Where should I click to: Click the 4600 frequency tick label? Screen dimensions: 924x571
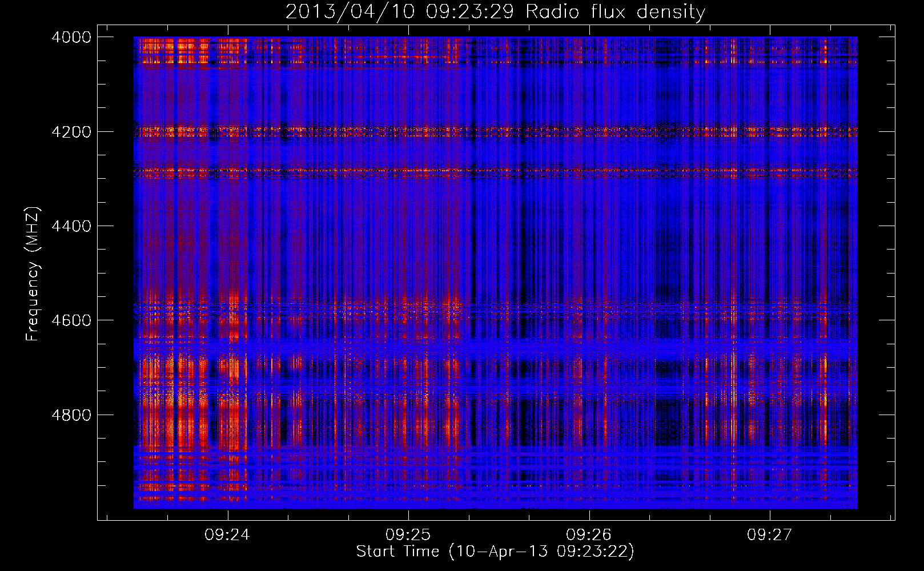tap(71, 320)
